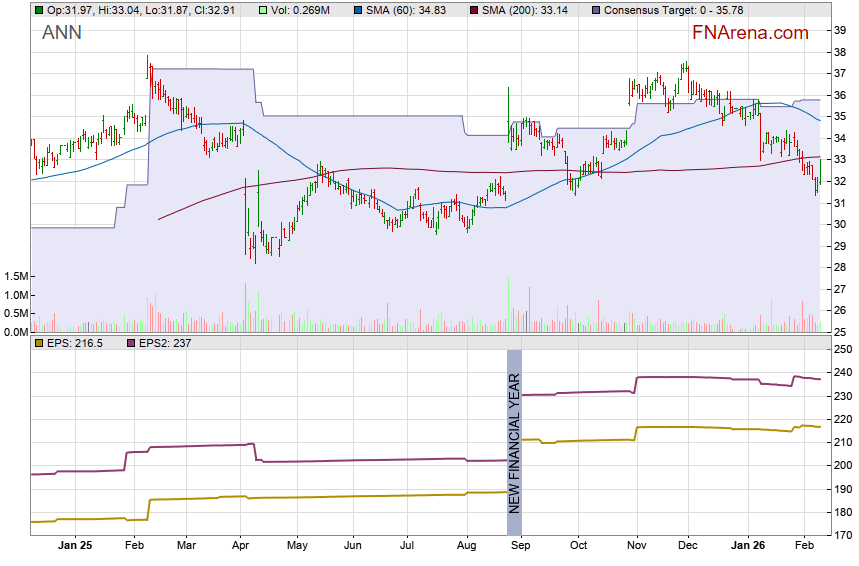Click the Sep label on the time axis
This screenshot has height=566, width=859.
(521, 547)
